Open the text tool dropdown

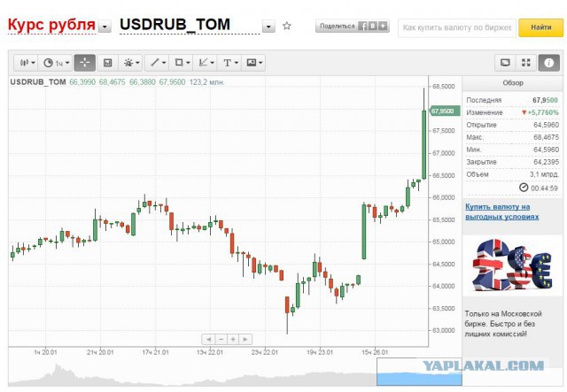pos(230,63)
